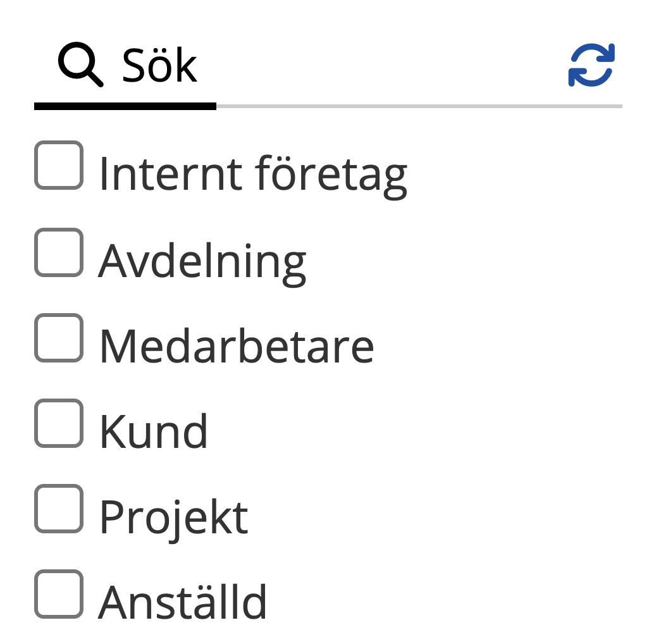Mark the Anställd checkbox

coord(59,594)
